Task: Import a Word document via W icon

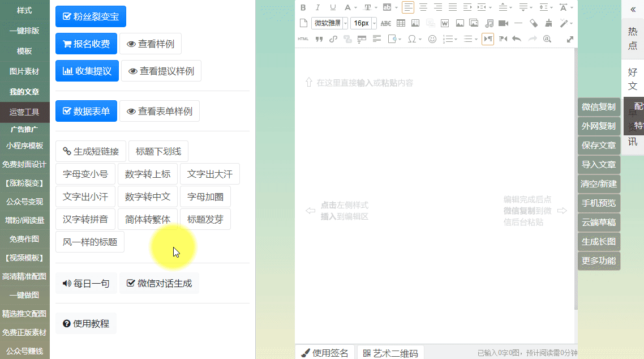Action: pos(445,23)
